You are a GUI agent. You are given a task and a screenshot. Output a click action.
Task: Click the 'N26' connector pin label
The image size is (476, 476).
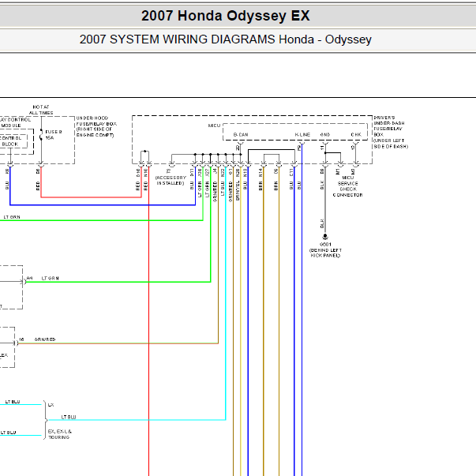pyautogui.click(x=238, y=173)
